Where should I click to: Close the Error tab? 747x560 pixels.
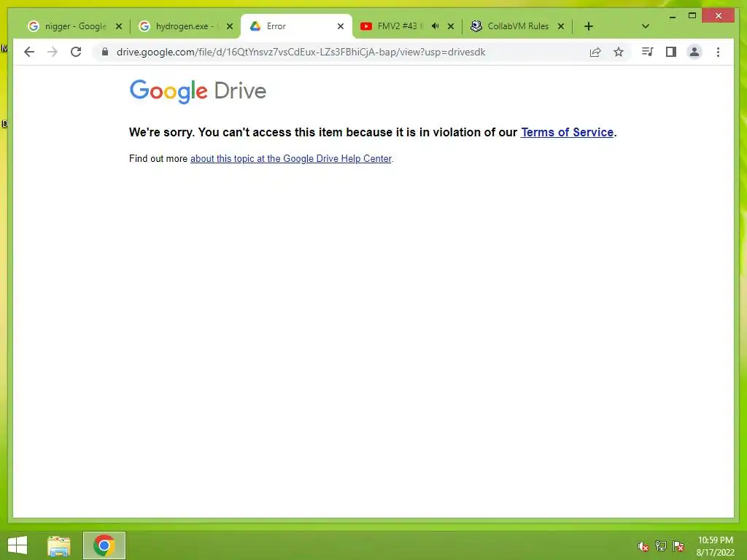341,26
